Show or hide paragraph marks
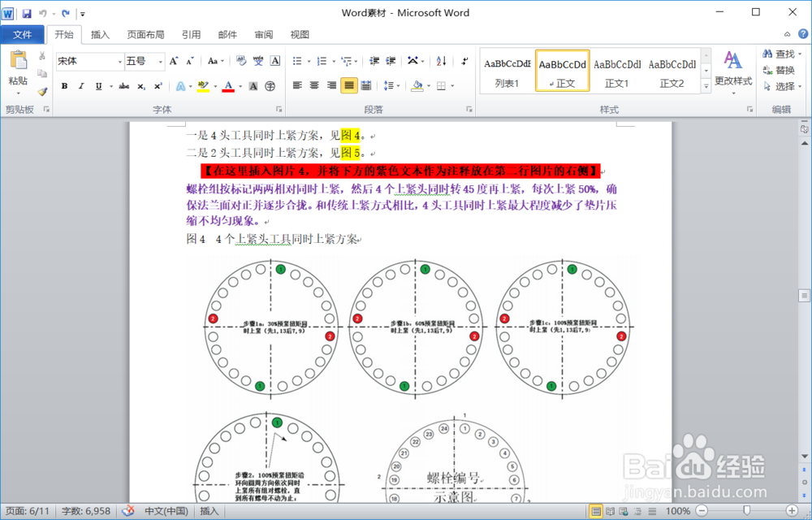The width and height of the screenshot is (812, 520). point(464,61)
